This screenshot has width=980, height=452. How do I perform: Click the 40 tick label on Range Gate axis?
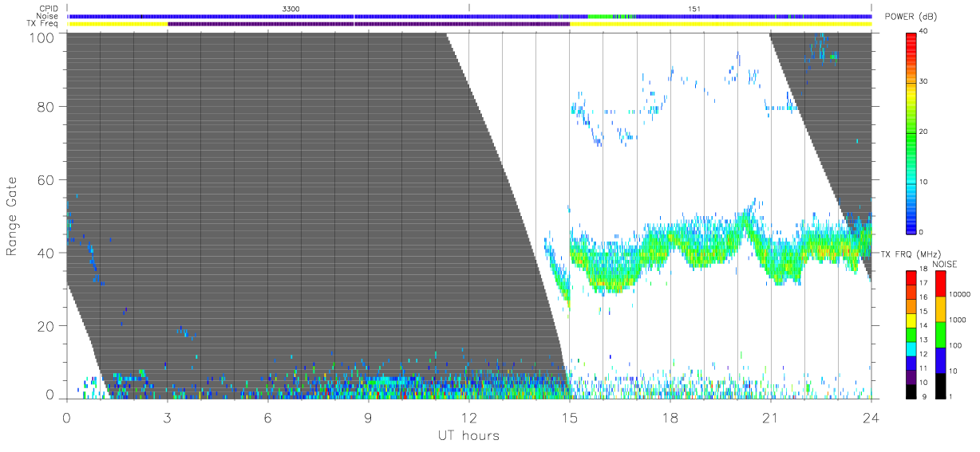(46, 253)
